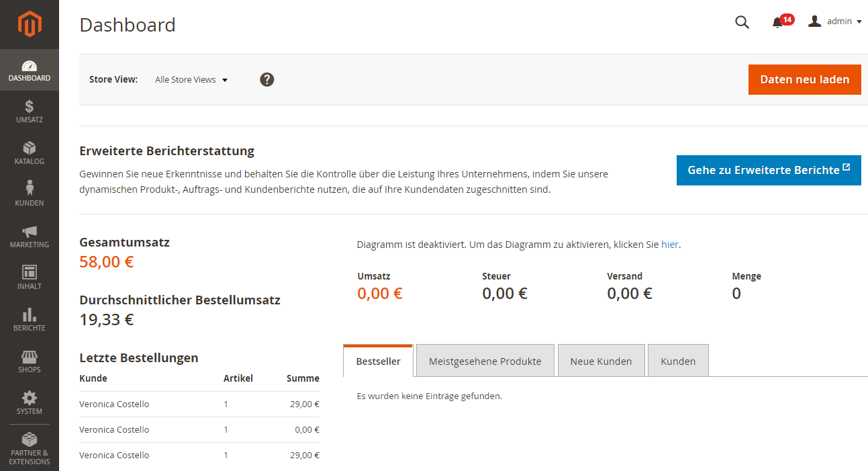Open the Meistgesehene Produkte tab
This screenshot has height=471, width=868.
tap(485, 360)
